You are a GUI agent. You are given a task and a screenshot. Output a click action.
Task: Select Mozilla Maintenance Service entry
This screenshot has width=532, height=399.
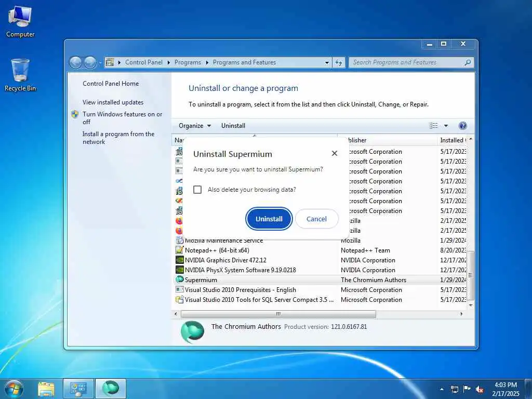[x=224, y=241]
